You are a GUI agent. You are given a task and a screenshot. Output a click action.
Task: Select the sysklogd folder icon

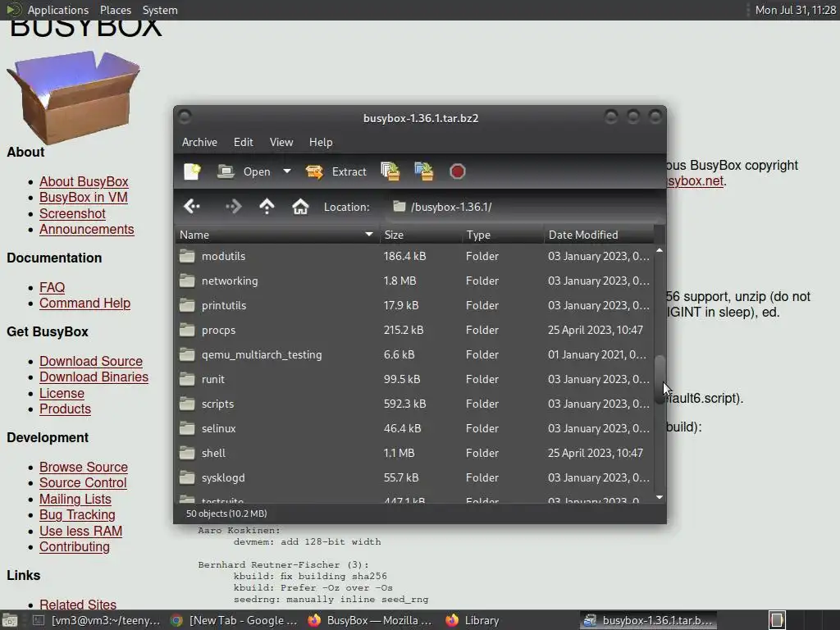coord(187,478)
